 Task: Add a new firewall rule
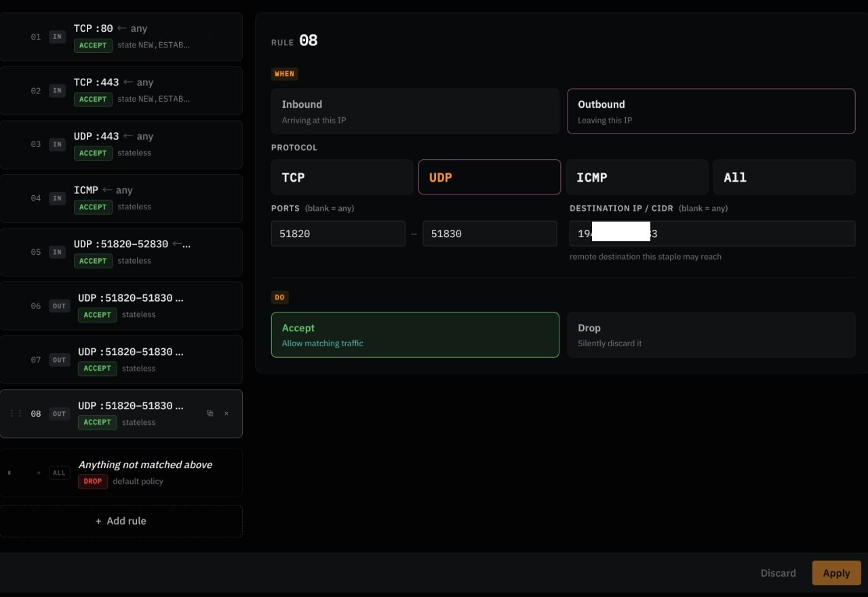click(121, 521)
